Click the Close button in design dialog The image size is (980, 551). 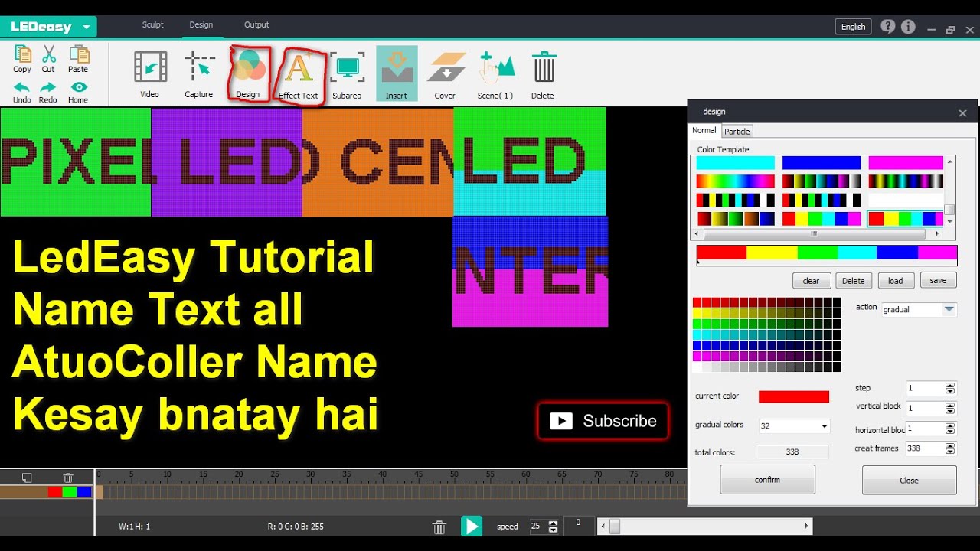[909, 480]
